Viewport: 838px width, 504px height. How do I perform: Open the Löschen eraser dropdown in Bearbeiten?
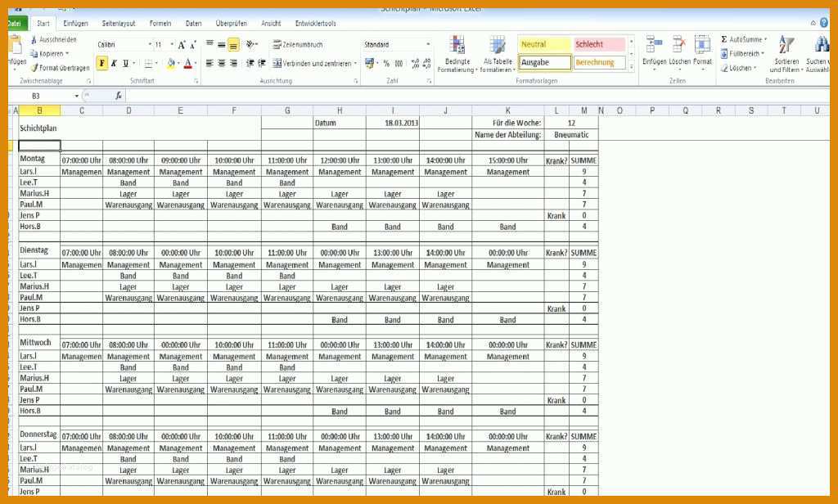[739, 68]
